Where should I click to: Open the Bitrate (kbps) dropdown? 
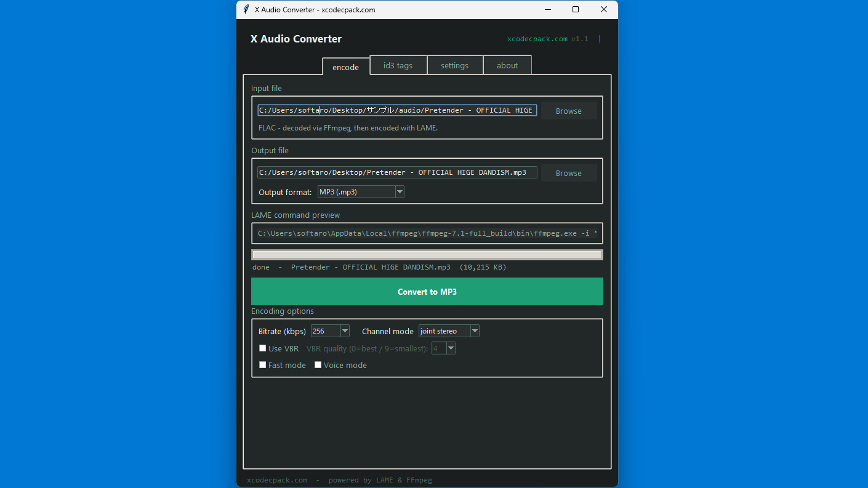pyautogui.click(x=344, y=330)
